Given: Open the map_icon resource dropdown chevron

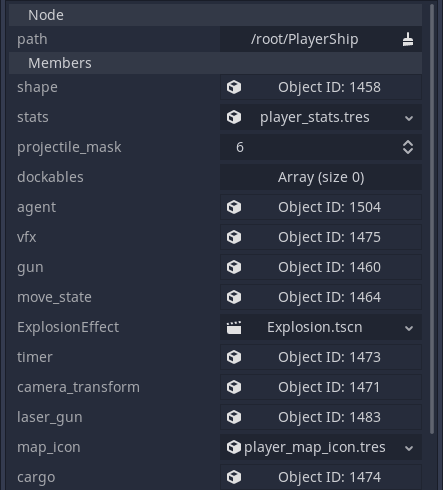Looking at the screenshot, I should [409, 448].
